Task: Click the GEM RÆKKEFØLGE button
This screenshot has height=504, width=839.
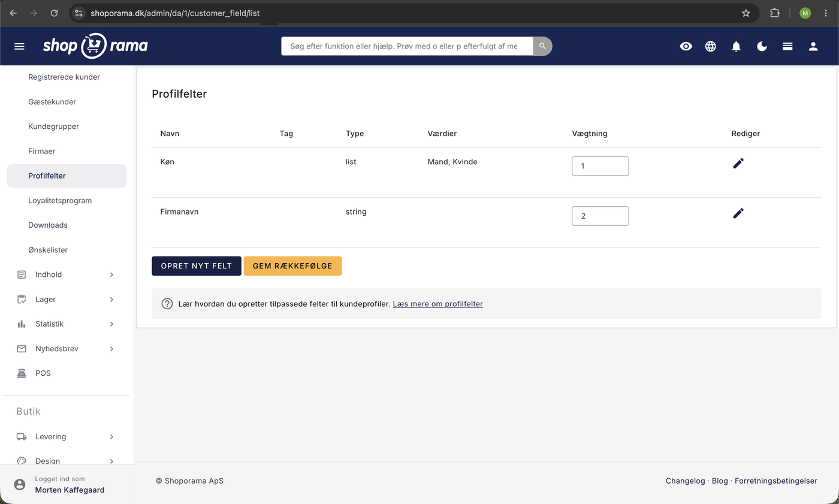Action: coord(292,266)
